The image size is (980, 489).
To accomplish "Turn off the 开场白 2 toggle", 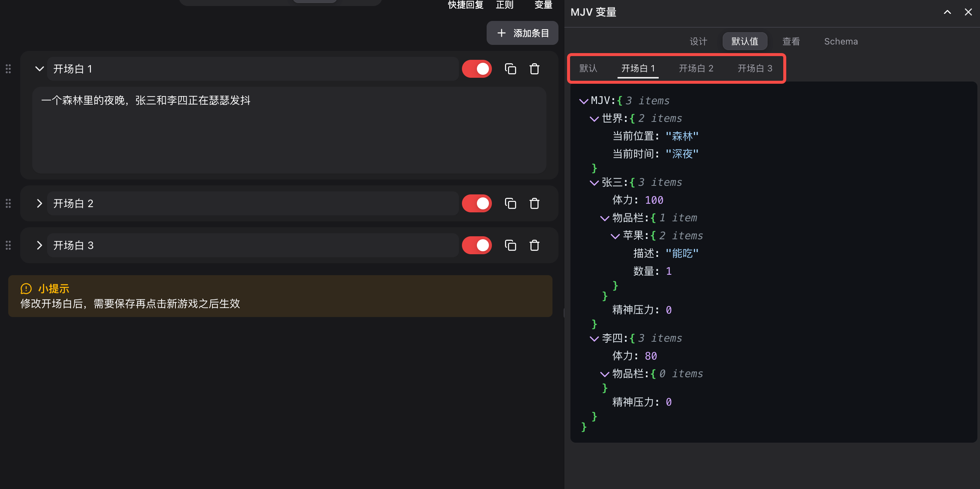I will click(477, 203).
